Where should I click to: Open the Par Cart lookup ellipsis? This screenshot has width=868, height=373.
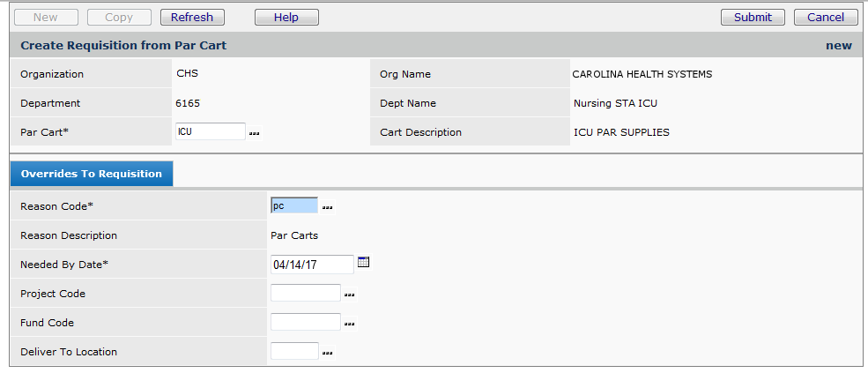255,132
